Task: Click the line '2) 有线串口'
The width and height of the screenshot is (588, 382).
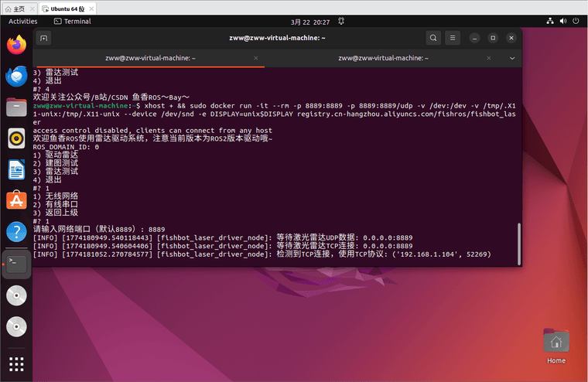Action: (56, 204)
